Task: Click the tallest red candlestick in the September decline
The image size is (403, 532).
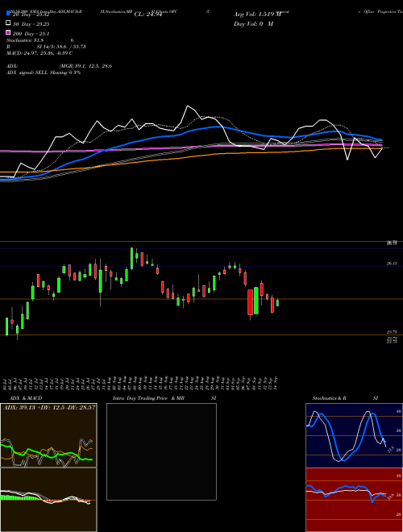Action: (x=251, y=302)
